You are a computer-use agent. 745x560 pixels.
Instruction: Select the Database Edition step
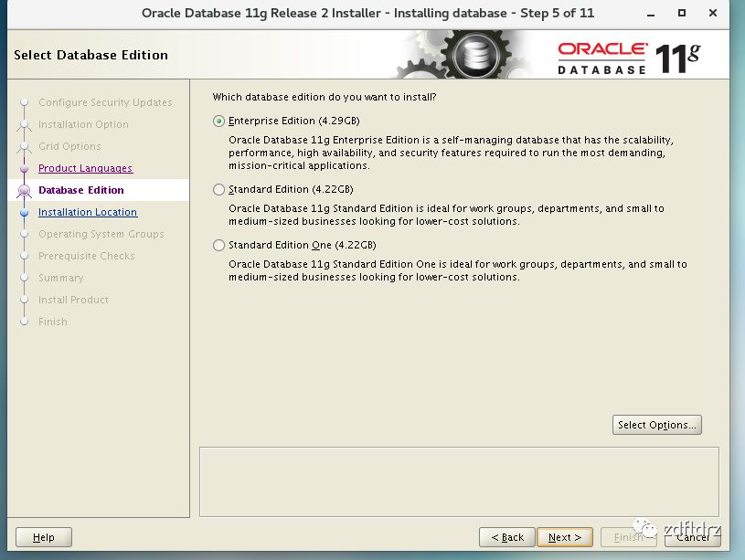point(81,190)
